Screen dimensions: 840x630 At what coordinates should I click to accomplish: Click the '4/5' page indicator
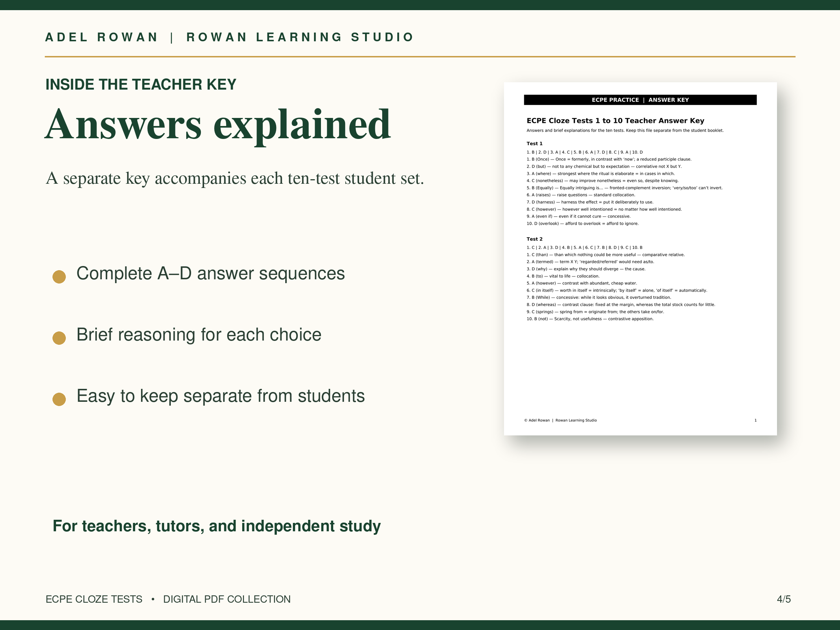[784, 599]
